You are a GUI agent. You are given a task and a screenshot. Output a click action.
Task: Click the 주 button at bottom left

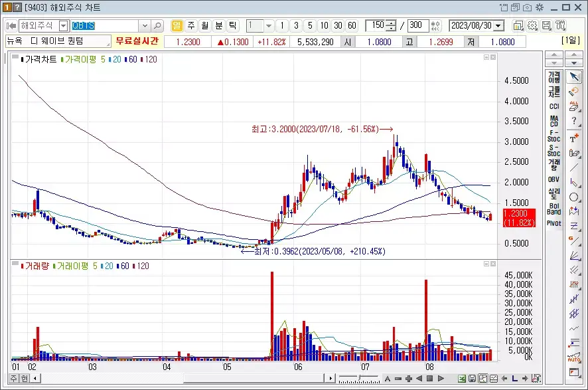click(13, 378)
